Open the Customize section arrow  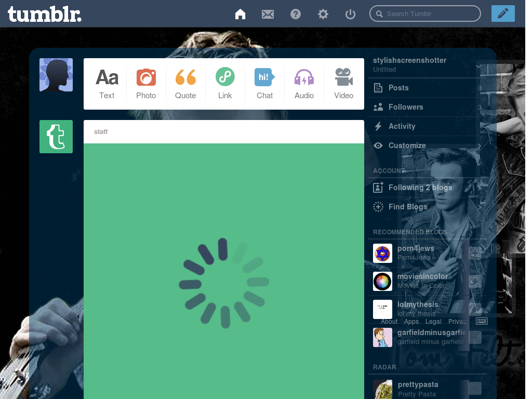478,145
